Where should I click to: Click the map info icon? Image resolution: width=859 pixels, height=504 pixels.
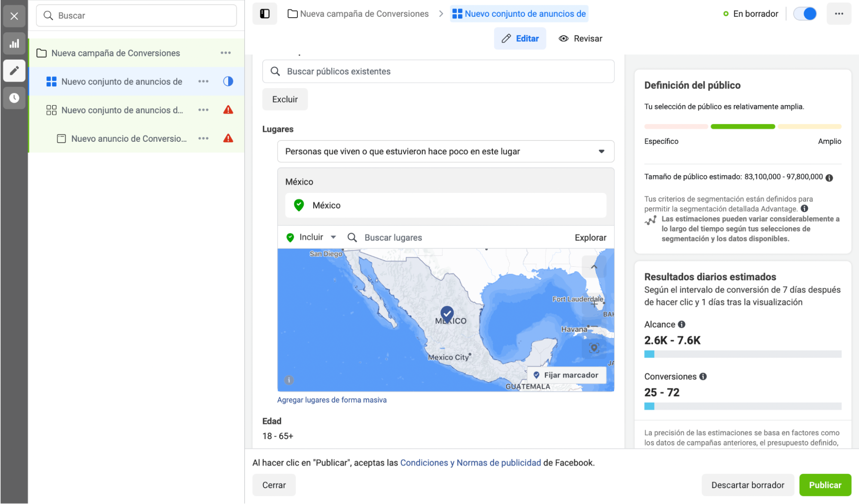click(x=289, y=380)
